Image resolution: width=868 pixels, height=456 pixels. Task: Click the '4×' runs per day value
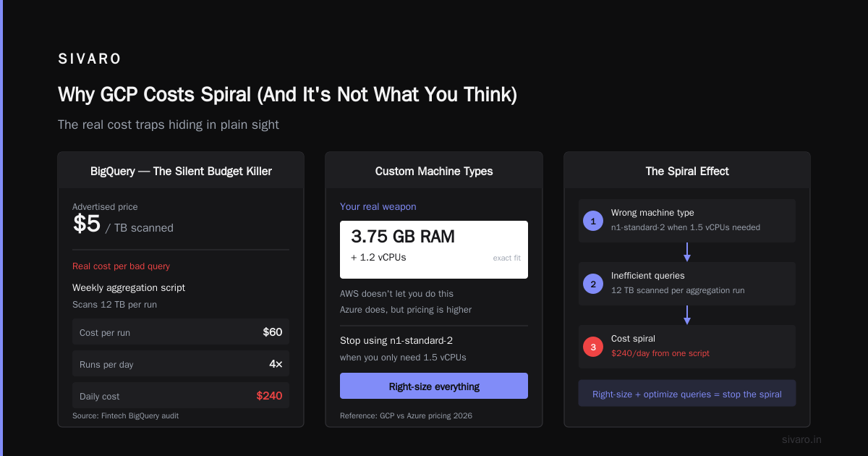[276, 364]
